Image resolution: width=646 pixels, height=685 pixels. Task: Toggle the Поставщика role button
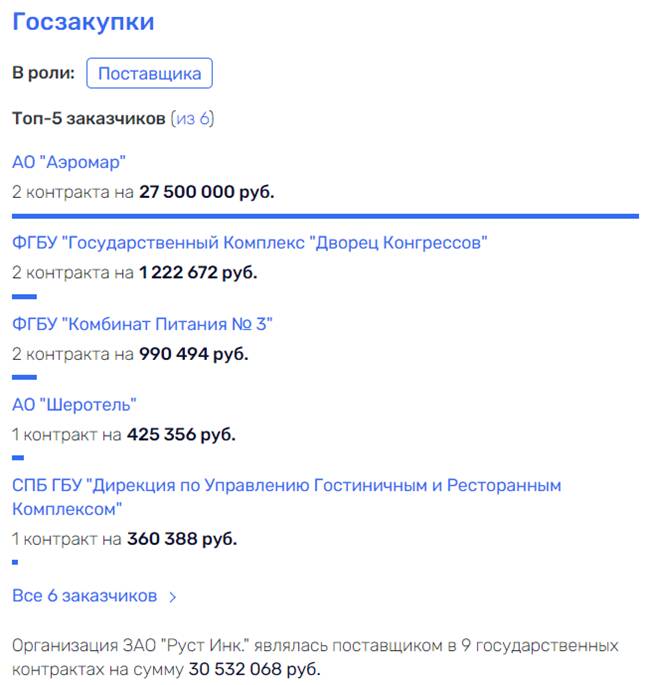149,73
